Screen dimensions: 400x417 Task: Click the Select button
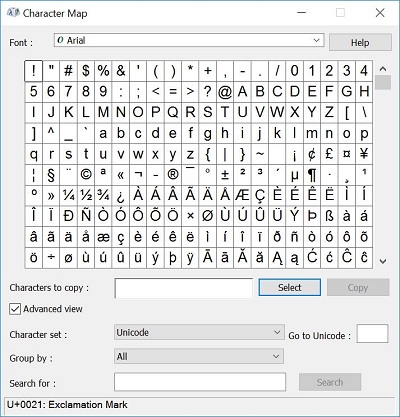pos(290,287)
